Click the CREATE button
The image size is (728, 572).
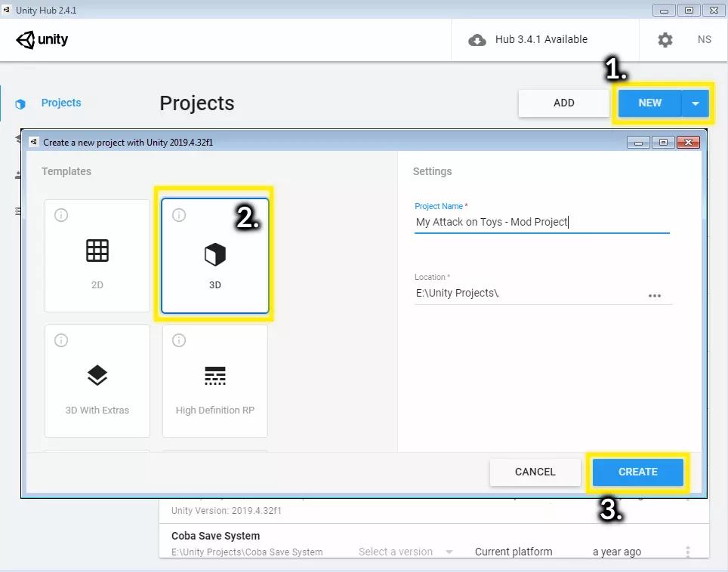click(637, 472)
